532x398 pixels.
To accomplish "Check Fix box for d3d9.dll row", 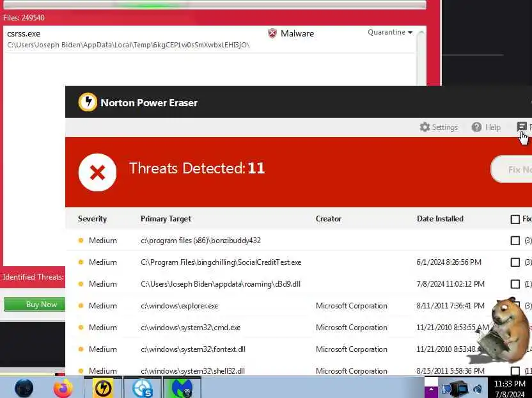I will click(515, 284).
